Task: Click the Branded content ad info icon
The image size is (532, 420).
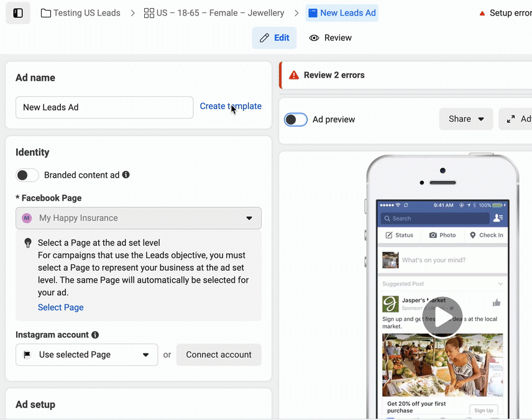Action: point(126,175)
